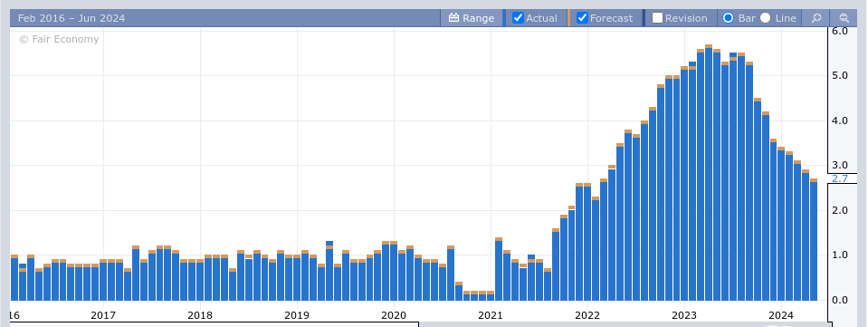Uncheck the Actual data checkbox
Image resolution: width=868 pixels, height=327 pixels.
coord(518,18)
